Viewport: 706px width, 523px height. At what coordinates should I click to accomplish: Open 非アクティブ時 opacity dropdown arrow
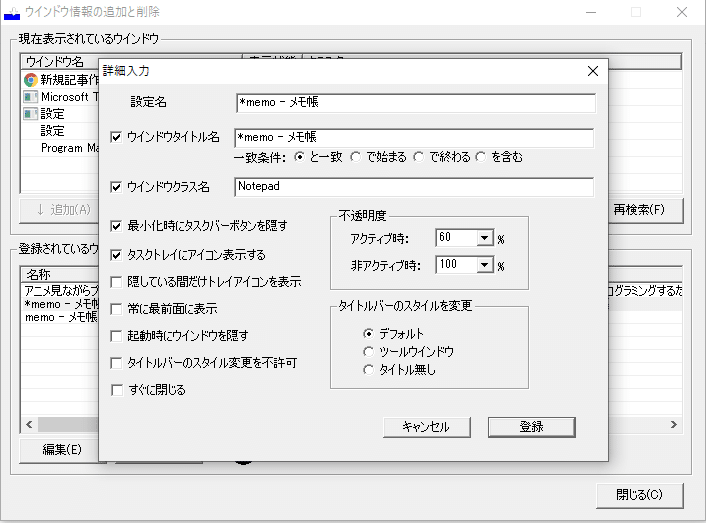[484, 265]
